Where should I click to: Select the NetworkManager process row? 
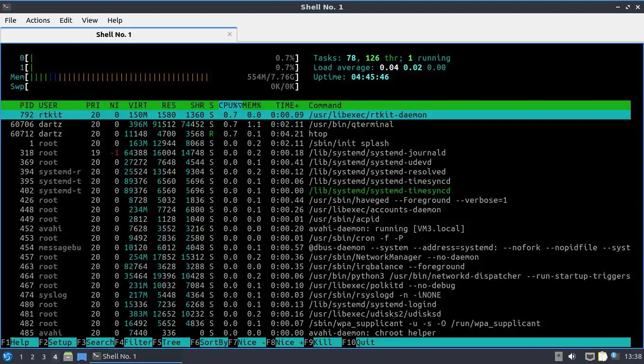[x=316, y=257]
